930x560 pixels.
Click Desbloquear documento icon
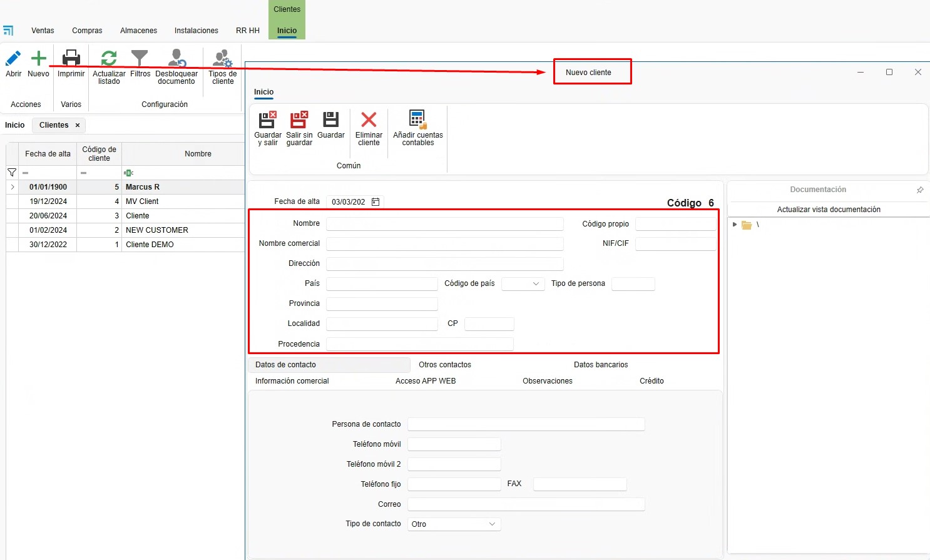(176, 58)
